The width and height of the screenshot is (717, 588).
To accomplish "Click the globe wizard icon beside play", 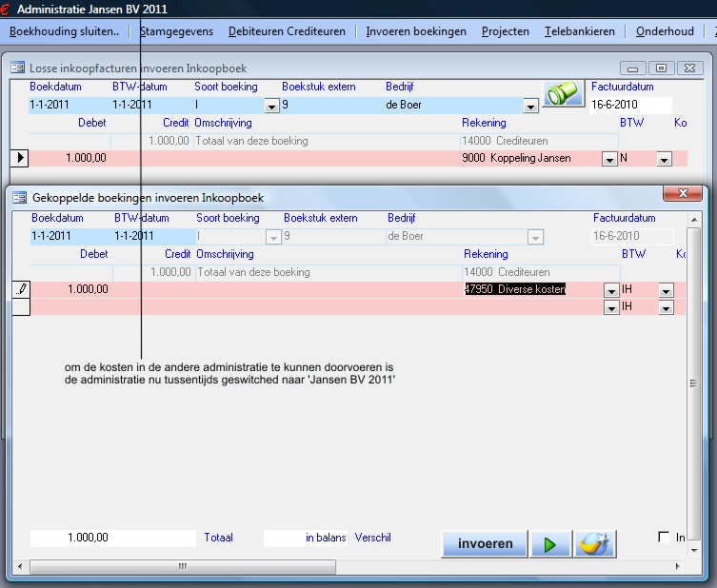I will coord(595,544).
